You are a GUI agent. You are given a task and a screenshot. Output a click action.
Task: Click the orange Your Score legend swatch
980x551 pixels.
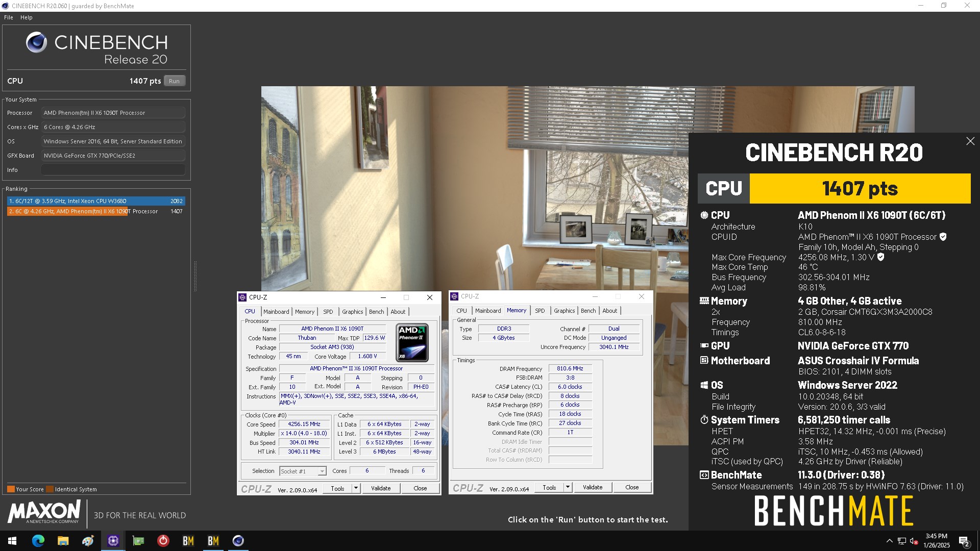11,489
